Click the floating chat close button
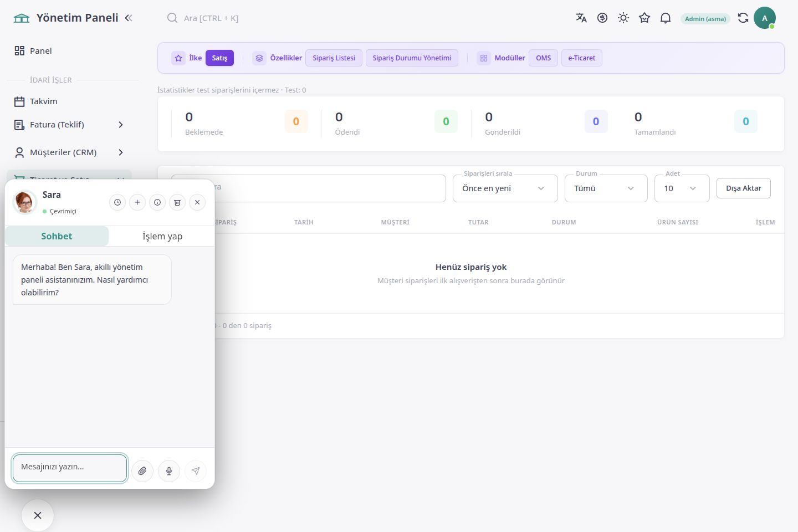The image size is (798, 532). pyautogui.click(x=38, y=515)
